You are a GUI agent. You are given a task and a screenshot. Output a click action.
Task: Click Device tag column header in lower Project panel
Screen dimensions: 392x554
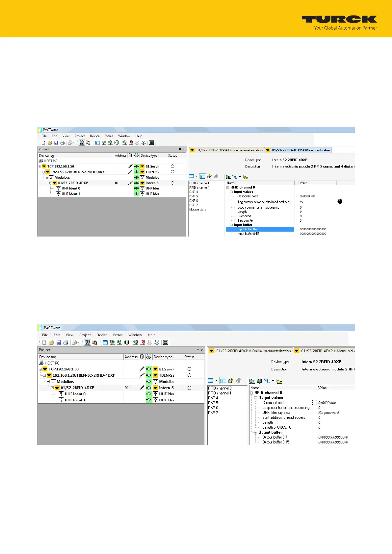click(x=81, y=357)
